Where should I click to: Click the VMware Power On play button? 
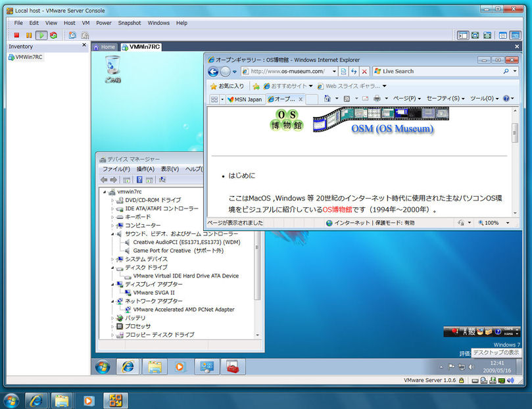click(41, 36)
